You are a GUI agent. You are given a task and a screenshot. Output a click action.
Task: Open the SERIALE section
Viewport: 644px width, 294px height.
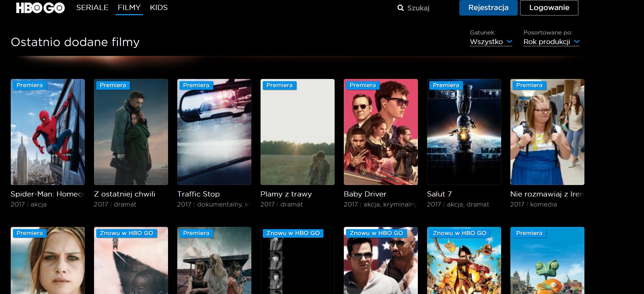click(x=92, y=7)
